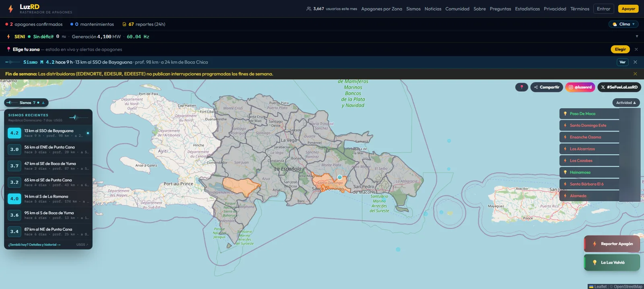644x289 pixels.
Task: Click the Entrar login button
Action: tap(603, 9)
